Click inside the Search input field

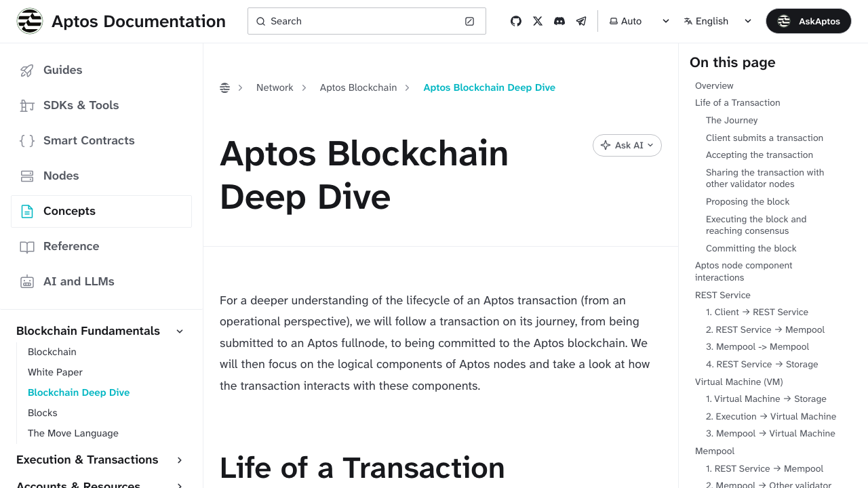353,21
